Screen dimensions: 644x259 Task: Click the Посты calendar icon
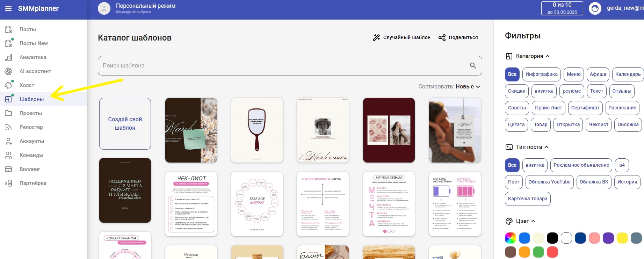click(8, 29)
